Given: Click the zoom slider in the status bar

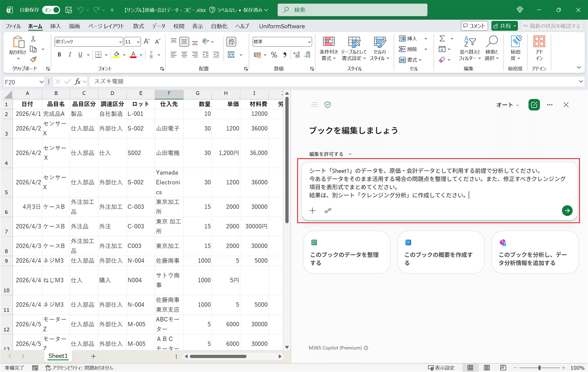Looking at the screenshot, I should 539,368.
